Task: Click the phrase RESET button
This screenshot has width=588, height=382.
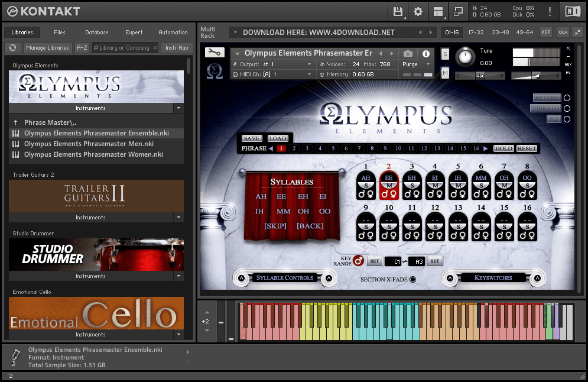Action: (x=527, y=148)
